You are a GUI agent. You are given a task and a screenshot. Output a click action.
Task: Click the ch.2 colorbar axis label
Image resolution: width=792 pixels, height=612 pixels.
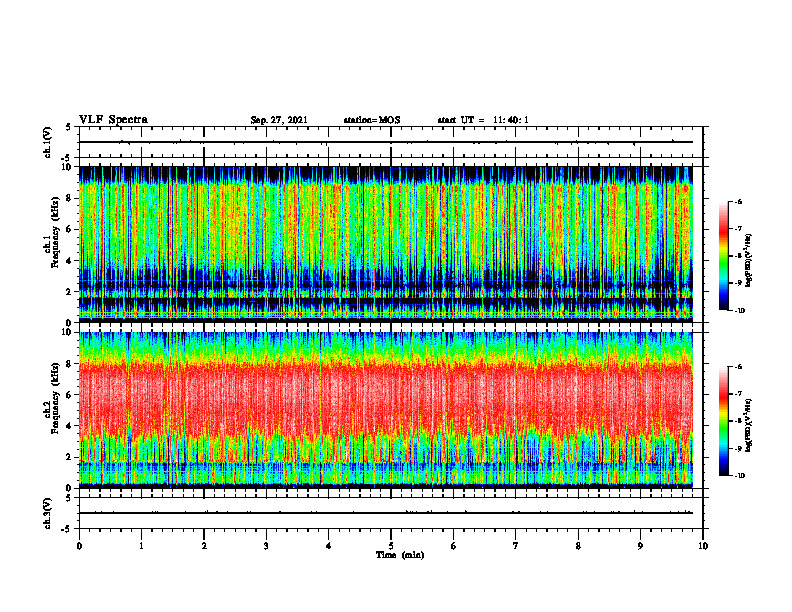750,425
